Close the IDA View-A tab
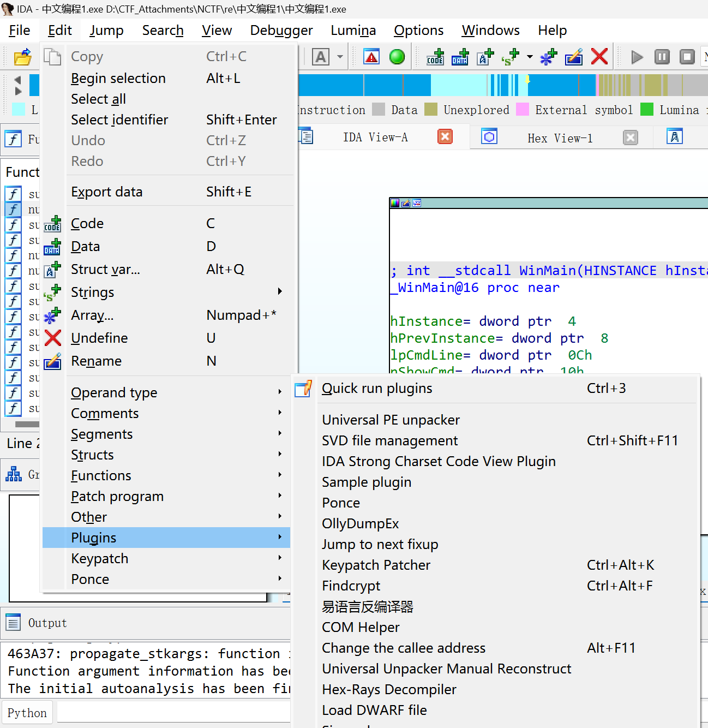Viewport: 708px width, 728px height. click(445, 137)
